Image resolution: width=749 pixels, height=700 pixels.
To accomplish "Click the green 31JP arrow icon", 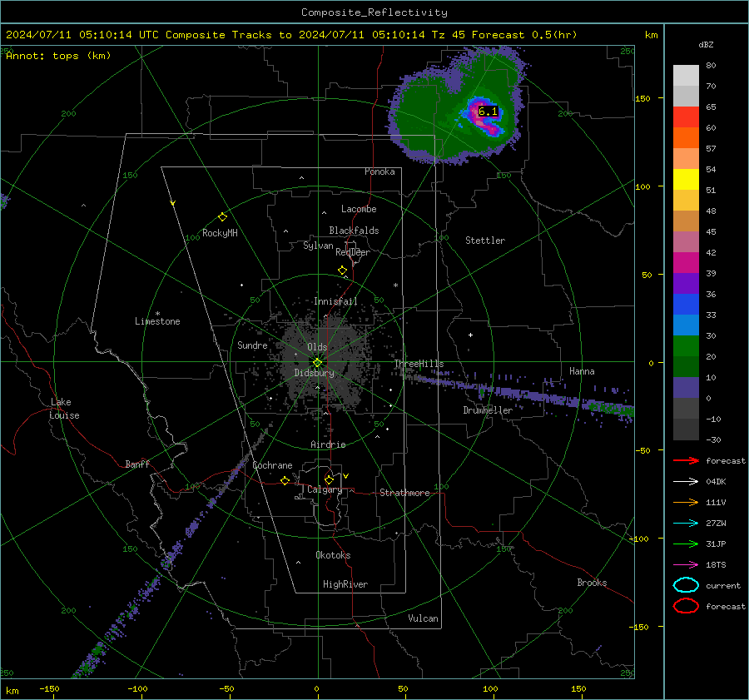I will coord(686,544).
